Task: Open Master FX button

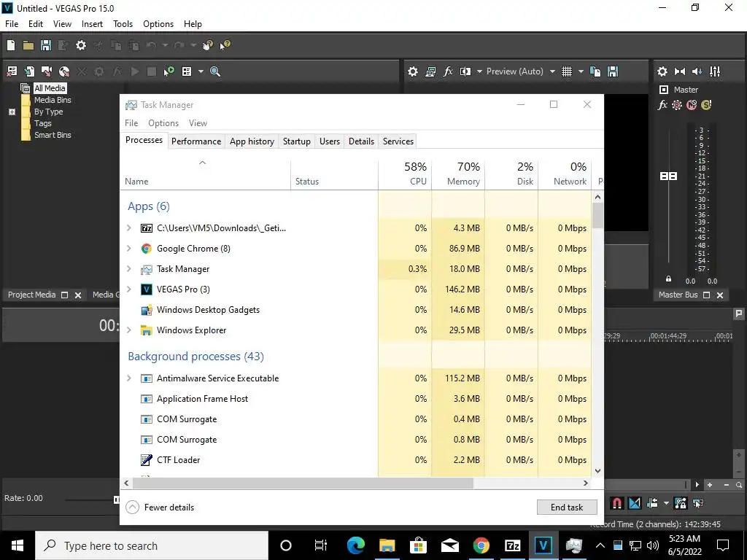Action: pyautogui.click(x=662, y=105)
